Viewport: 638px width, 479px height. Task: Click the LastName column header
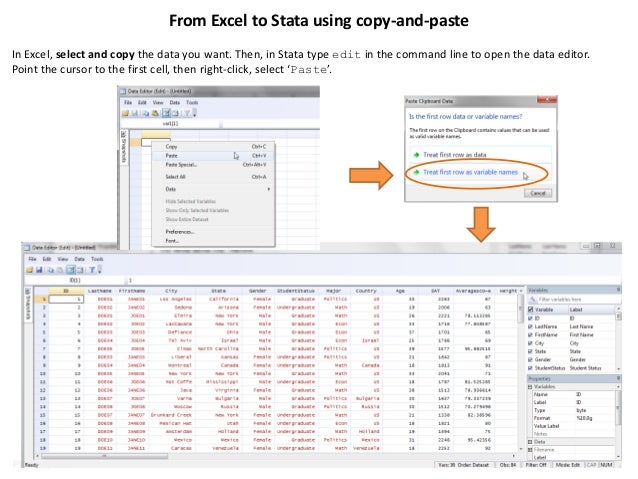click(100, 291)
